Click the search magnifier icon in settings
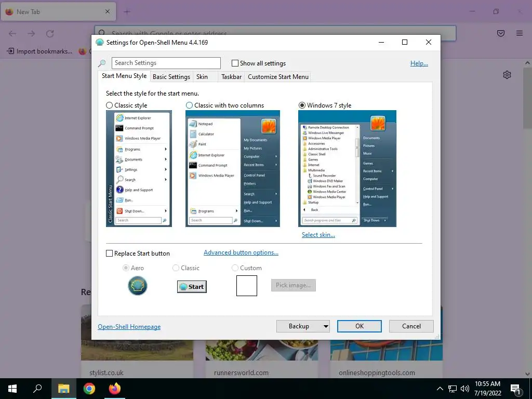Screen dimensions: 532x399 [x=102, y=63]
